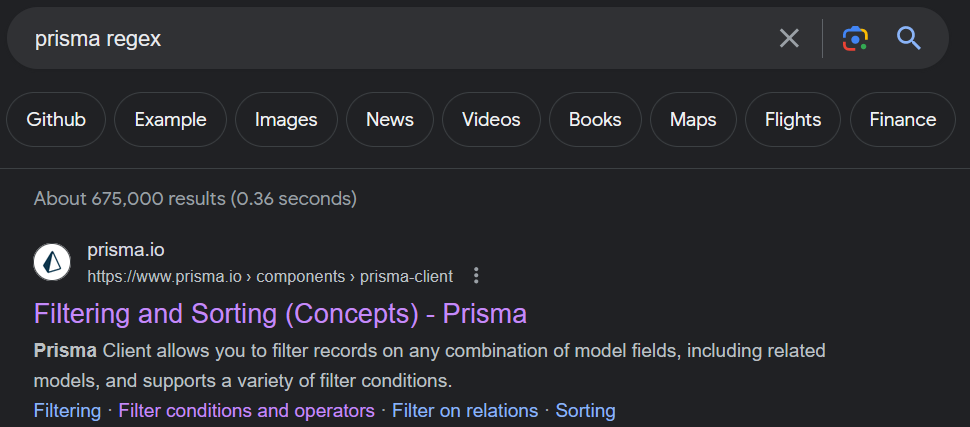Click the Prisma site favicon

[x=52, y=262]
